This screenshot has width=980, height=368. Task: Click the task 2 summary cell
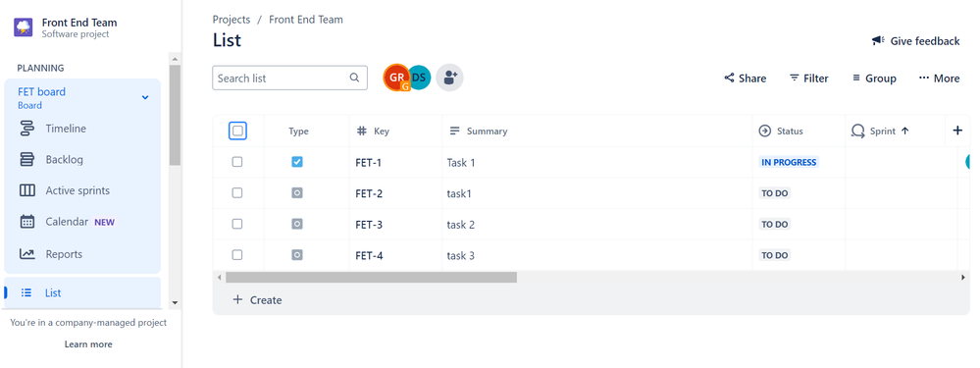(x=596, y=225)
